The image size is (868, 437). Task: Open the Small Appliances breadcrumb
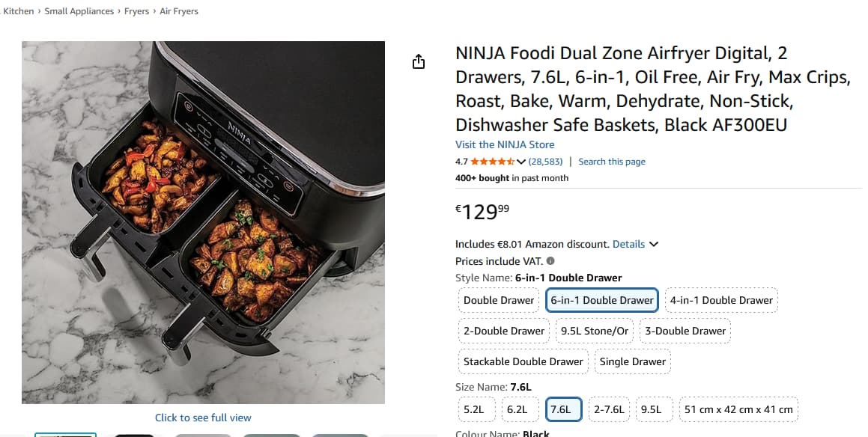coord(79,11)
